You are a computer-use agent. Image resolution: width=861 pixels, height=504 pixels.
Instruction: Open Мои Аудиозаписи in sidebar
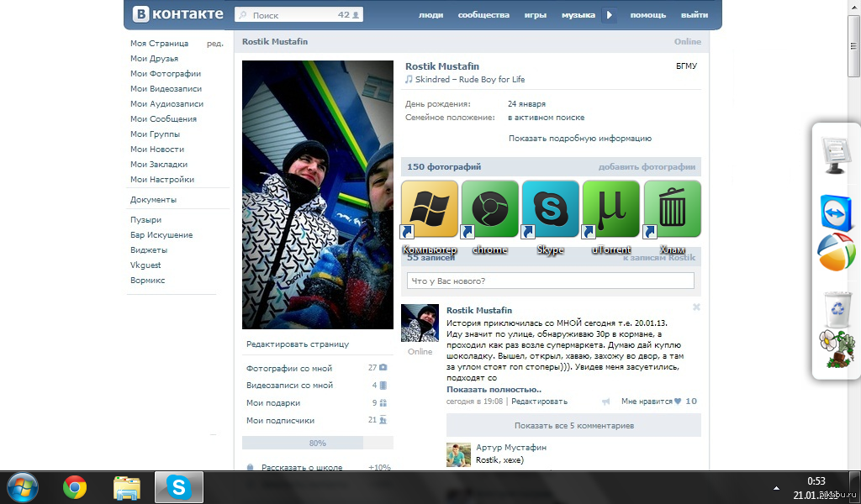167,103
